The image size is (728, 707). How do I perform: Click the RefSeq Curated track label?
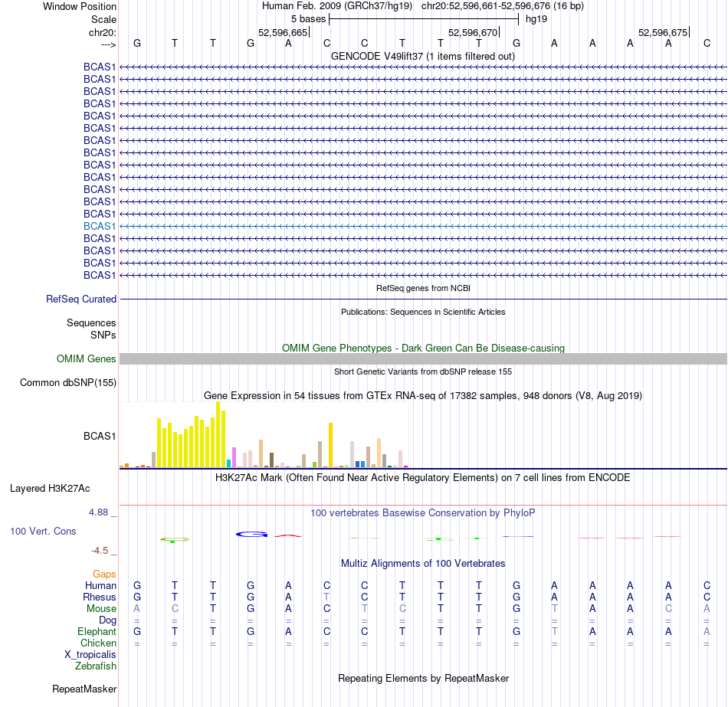[x=80, y=299]
